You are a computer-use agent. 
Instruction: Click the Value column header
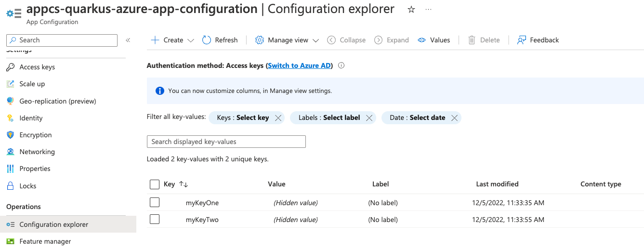(276, 184)
